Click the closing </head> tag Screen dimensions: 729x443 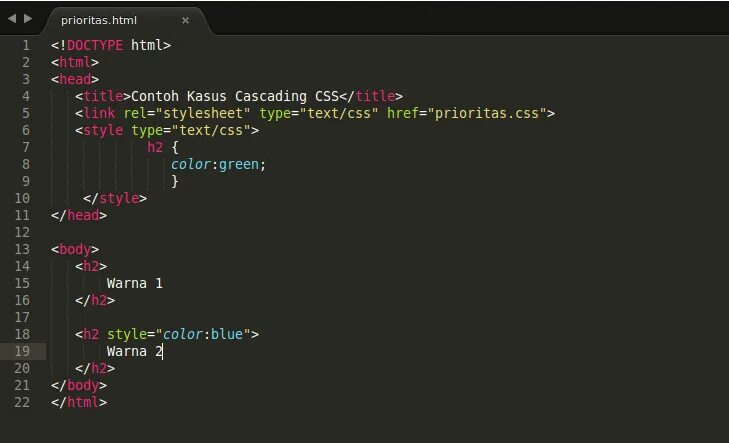pos(79,216)
